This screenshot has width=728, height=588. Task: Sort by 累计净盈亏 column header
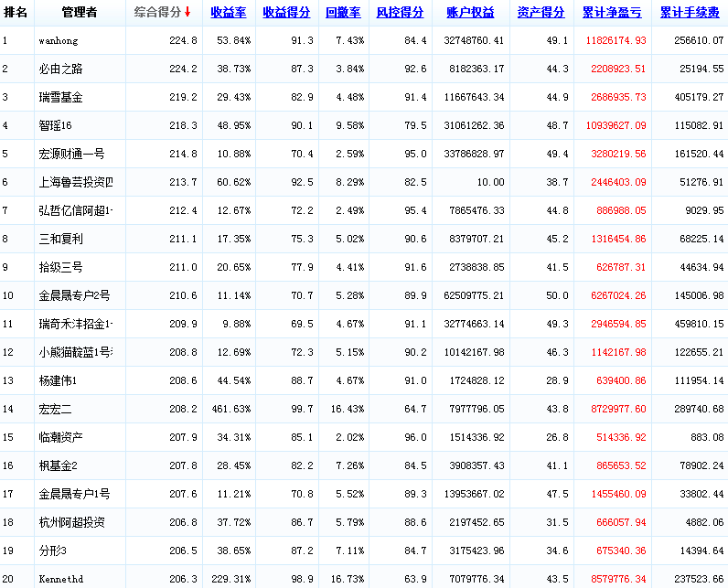click(x=612, y=12)
